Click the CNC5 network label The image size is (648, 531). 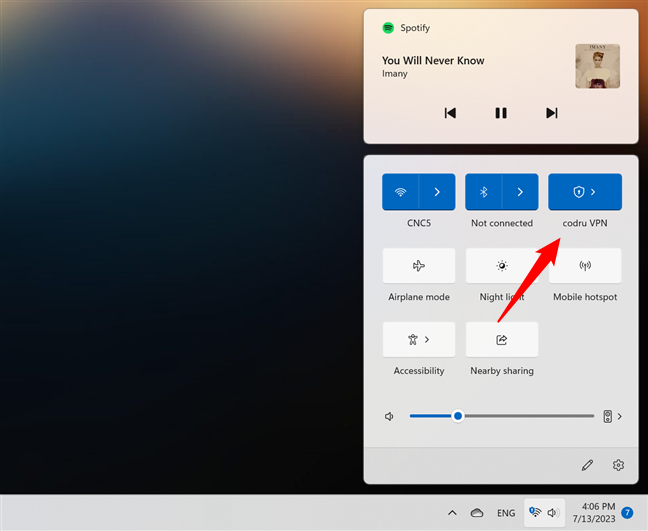419,223
